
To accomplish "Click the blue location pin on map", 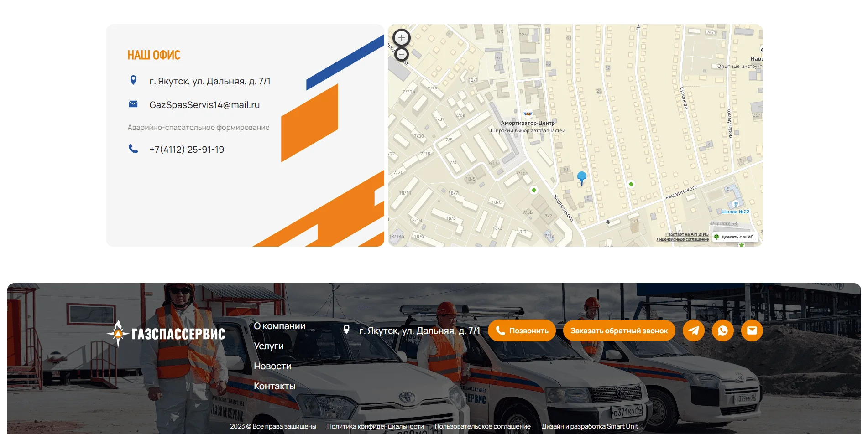I will coord(582,177).
